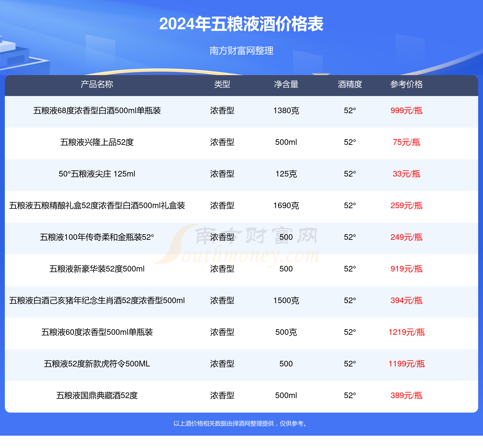Click the price 259元/瓶
The image size is (483, 448).
click(x=407, y=205)
